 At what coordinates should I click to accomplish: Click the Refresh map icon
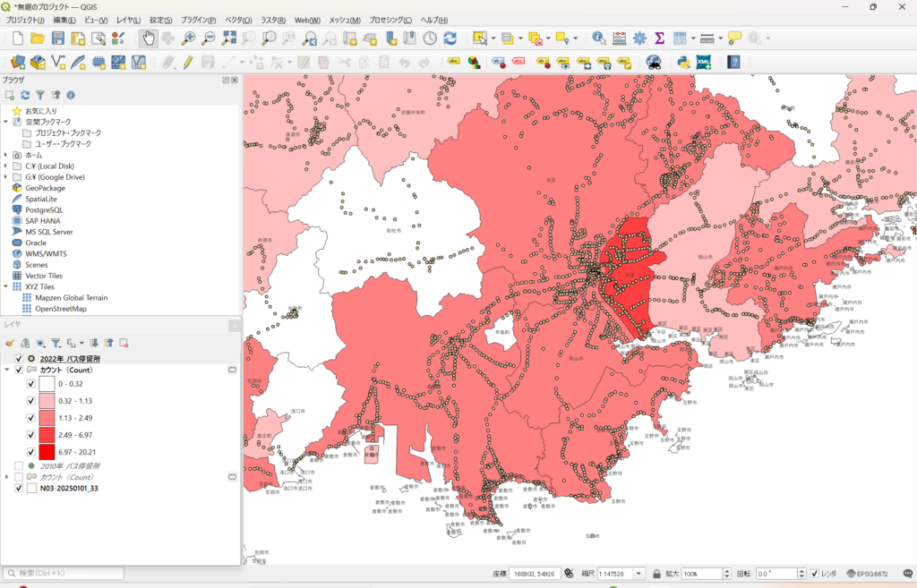(x=450, y=38)
